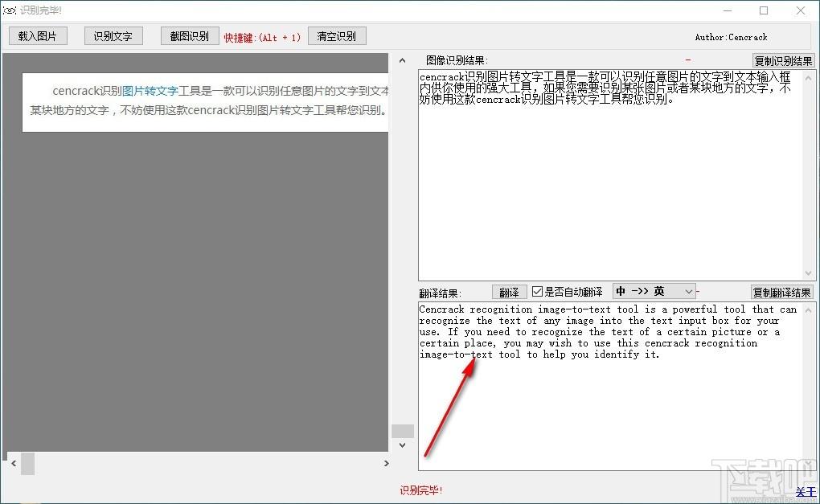Click the image panel vertical scrollbar thumb
The width and height of the screenshot is (820, 504).
[x=402, y=431]
